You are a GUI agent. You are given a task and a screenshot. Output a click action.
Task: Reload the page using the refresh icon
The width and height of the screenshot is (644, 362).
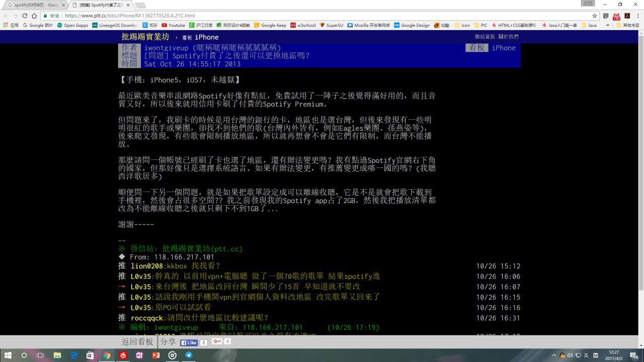tap(25, 16)
